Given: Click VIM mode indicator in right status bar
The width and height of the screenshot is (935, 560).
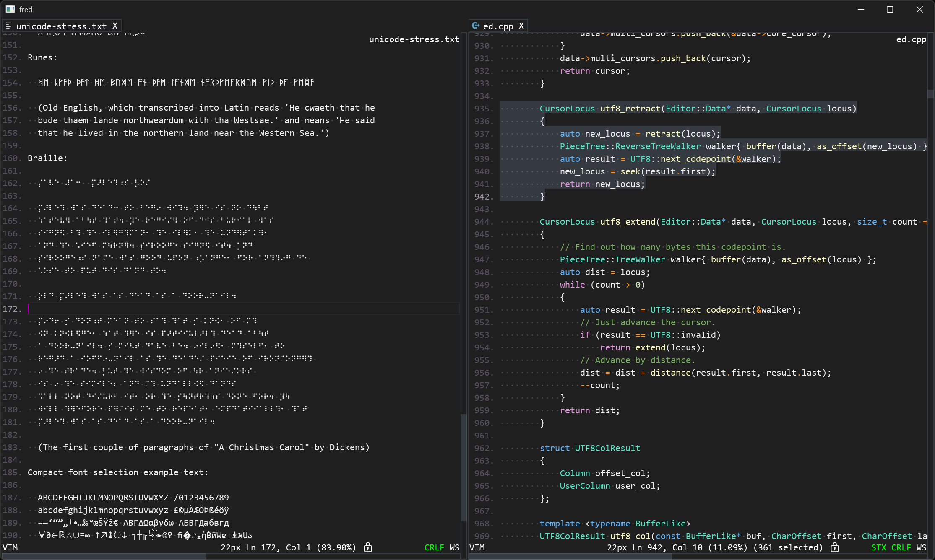Looking at the screenshot, I should [x=477, y=547].
